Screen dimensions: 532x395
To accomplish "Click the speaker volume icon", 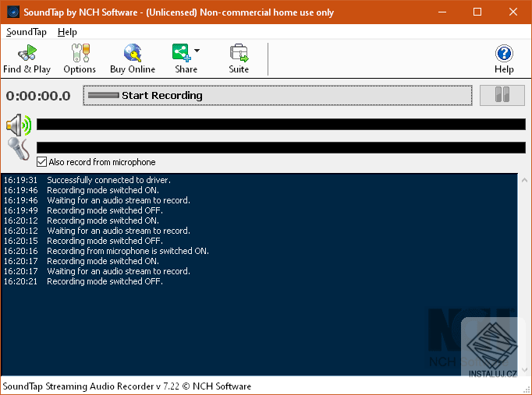I will click(19, 125).
